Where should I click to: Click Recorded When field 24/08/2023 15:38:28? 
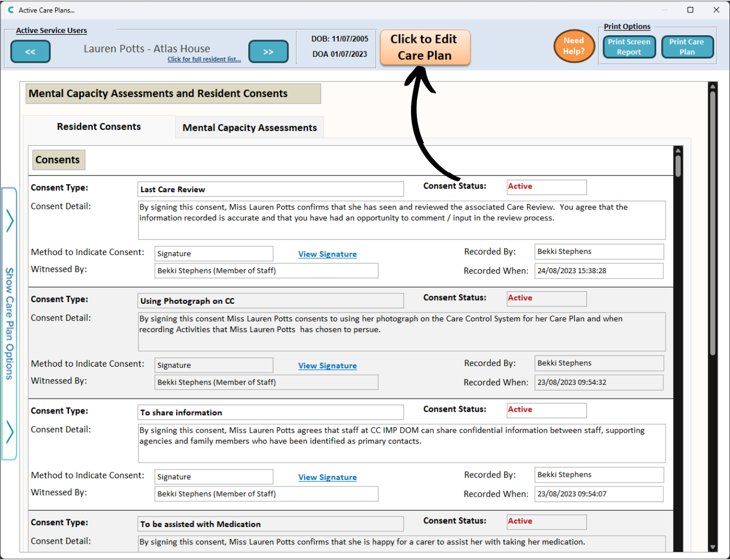[x=599, y=271]
